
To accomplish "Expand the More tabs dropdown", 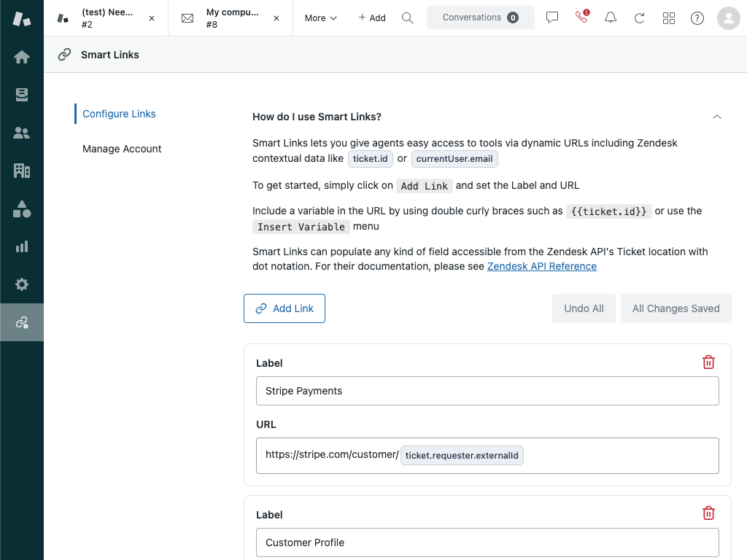I will (321, 17).
